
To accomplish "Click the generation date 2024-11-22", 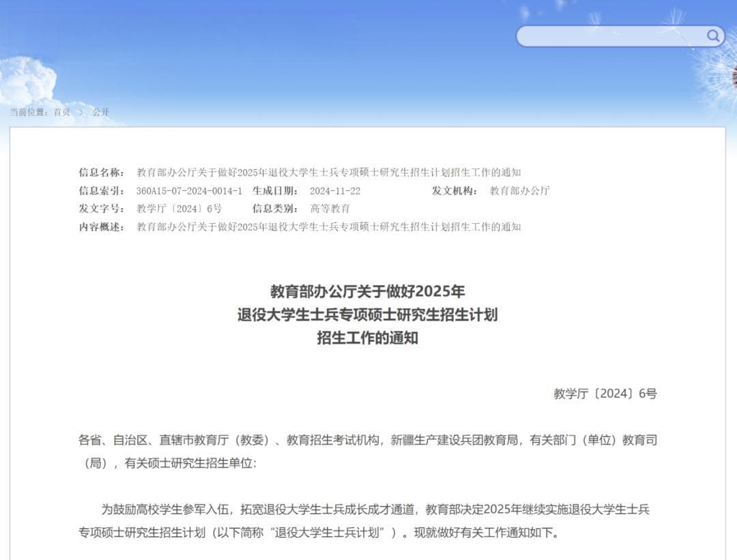I will (x=334, y=191).
